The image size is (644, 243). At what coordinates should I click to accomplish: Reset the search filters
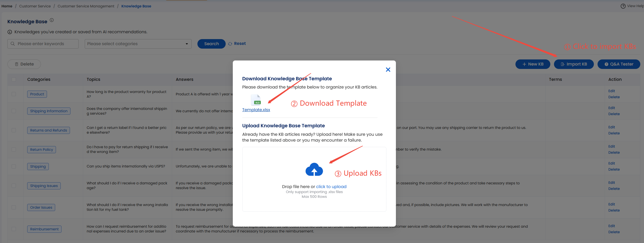click(x=237, y=44)
